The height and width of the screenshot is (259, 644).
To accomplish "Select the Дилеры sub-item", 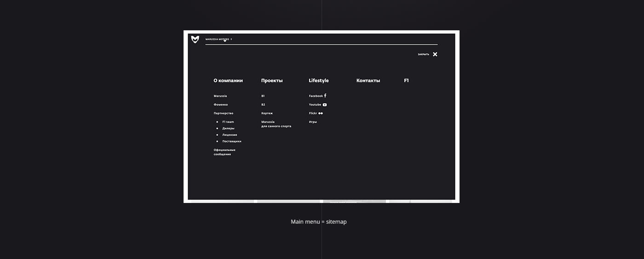I will (x=228, y=129).
